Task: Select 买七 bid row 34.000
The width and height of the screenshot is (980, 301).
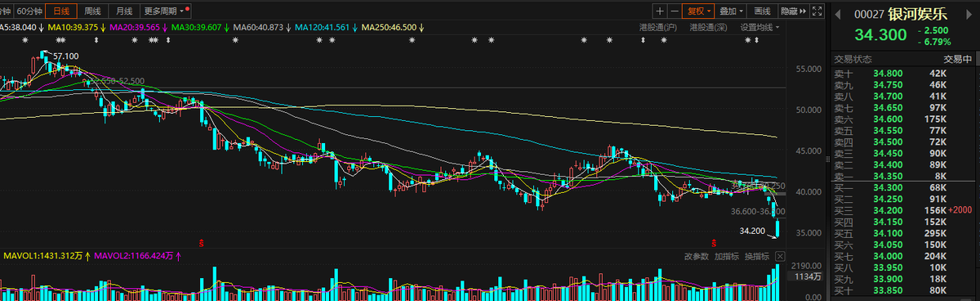Action: point(902,256)
